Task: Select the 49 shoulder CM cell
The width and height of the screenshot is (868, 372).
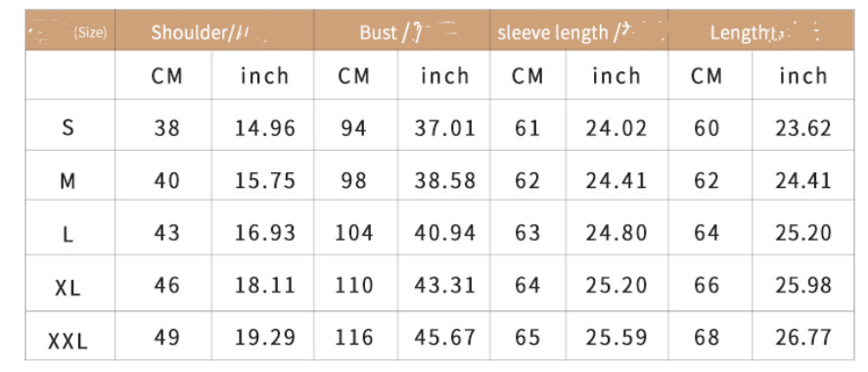Action: [166, 337]
